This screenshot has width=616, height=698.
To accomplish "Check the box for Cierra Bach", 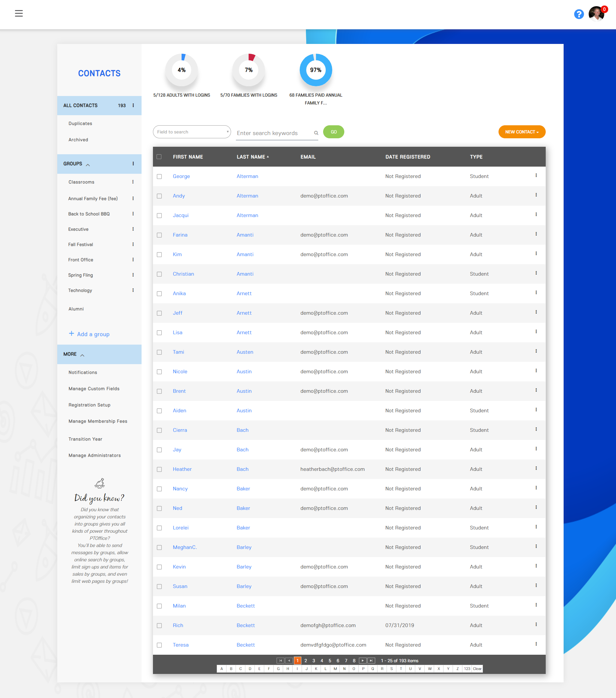I will pyautogui.click(x=159, y=430).
